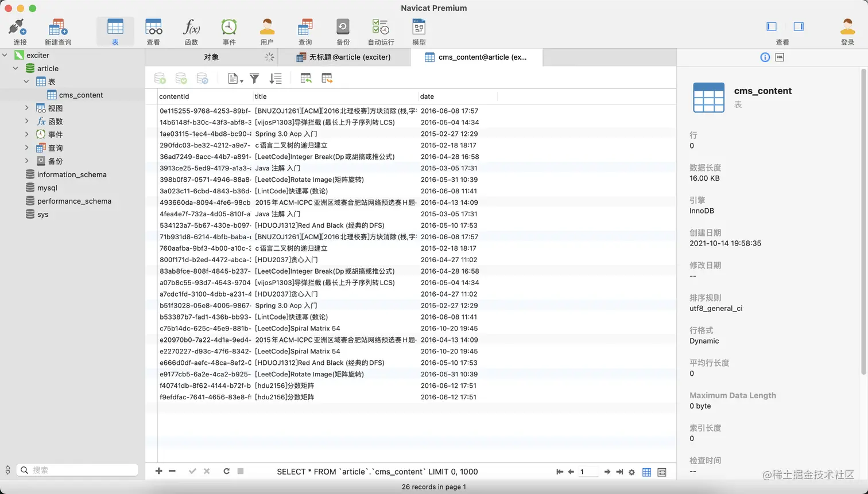Click the filter funnel icon

pos(254,79)
